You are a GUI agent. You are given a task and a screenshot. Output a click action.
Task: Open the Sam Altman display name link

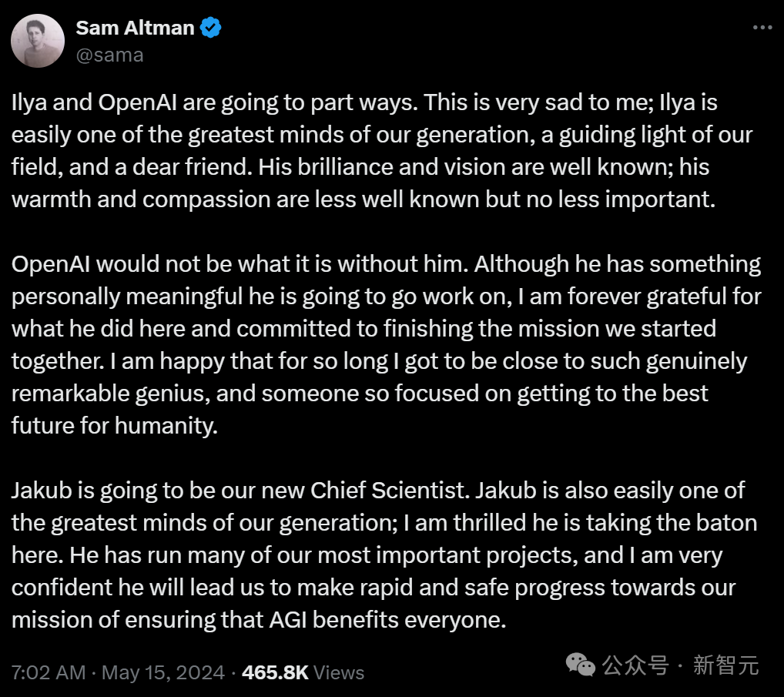(x=135, y=28)
